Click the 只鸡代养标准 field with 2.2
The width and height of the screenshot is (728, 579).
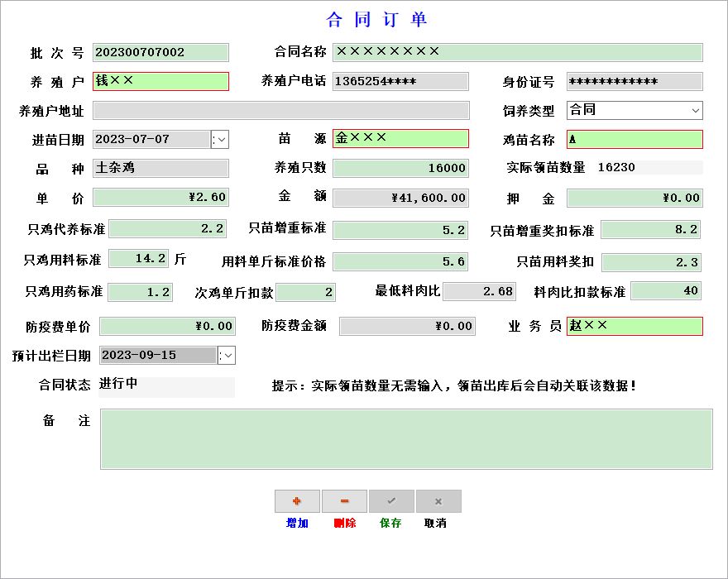(x=168, y=229)
